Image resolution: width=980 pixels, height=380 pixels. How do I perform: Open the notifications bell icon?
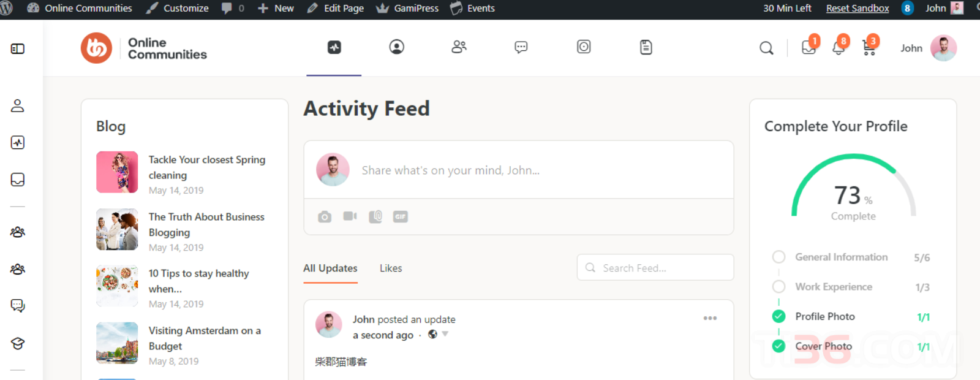(x=839, y=47)
